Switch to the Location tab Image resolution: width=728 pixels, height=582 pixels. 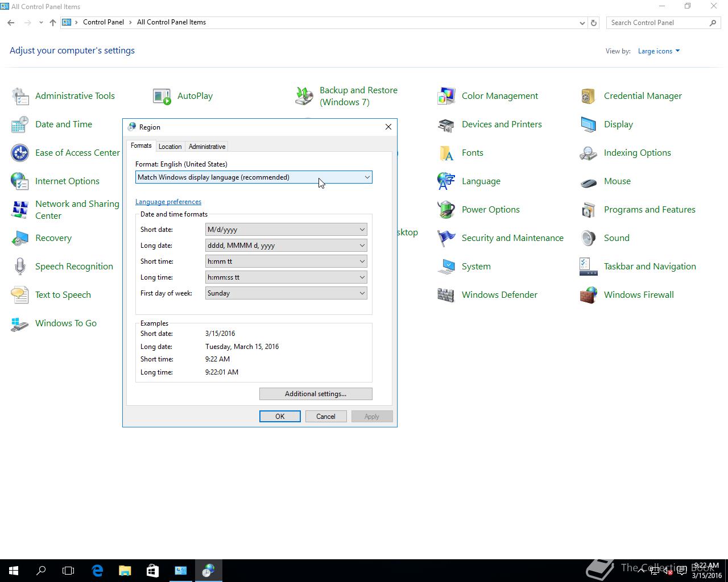pos(170,147)
